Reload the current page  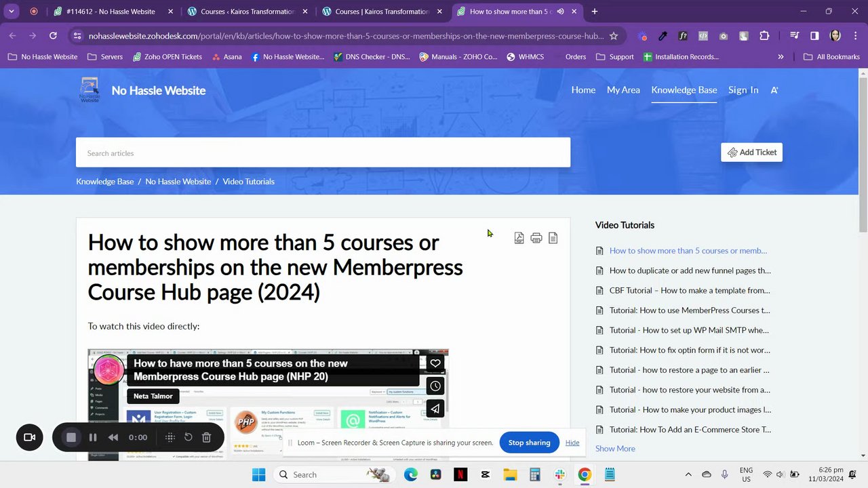pos(53,36)
